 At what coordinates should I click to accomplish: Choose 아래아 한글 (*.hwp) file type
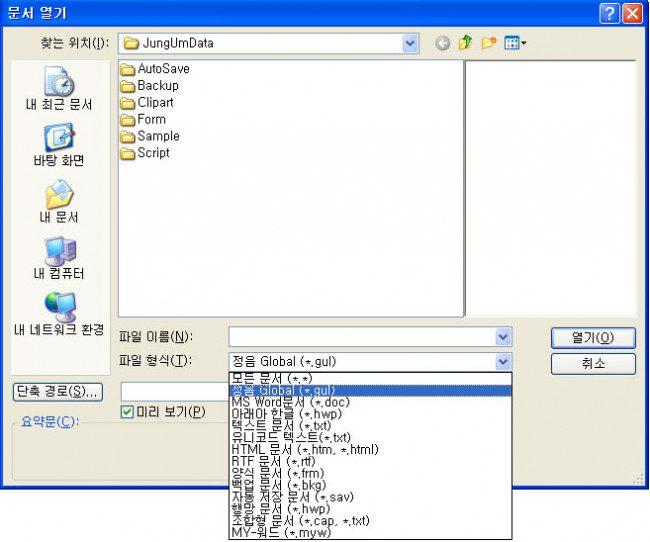point(370,414)
